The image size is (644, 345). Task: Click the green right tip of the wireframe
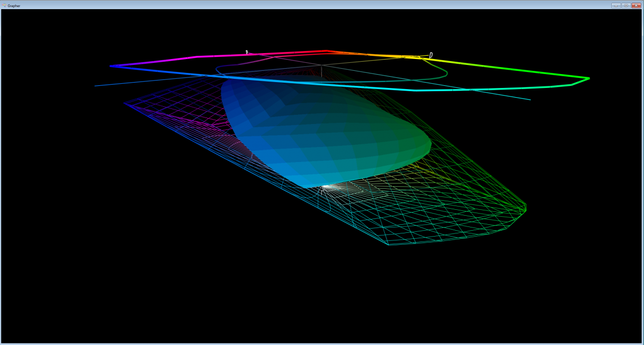coord(525,207)
